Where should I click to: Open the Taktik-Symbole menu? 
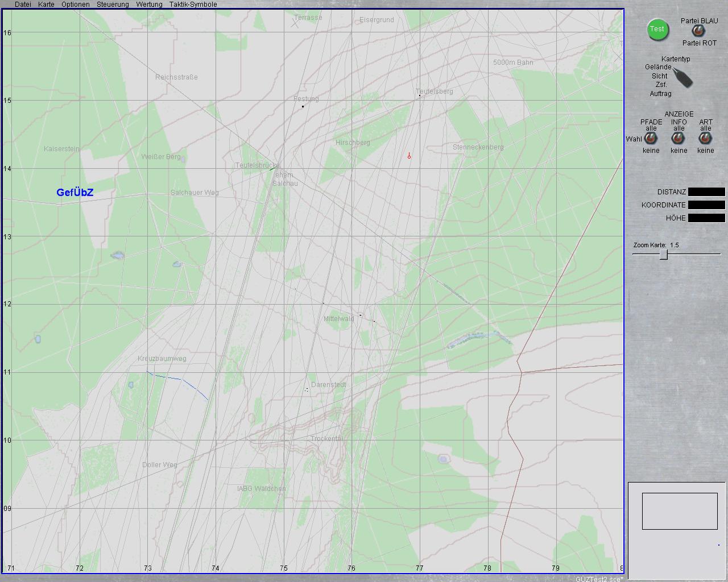193,4
